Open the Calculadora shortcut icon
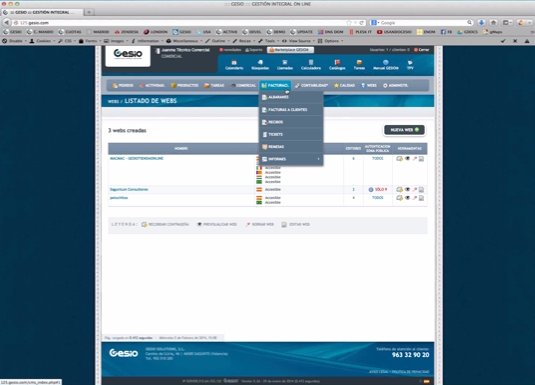The image size is (535, 385). 311,65
